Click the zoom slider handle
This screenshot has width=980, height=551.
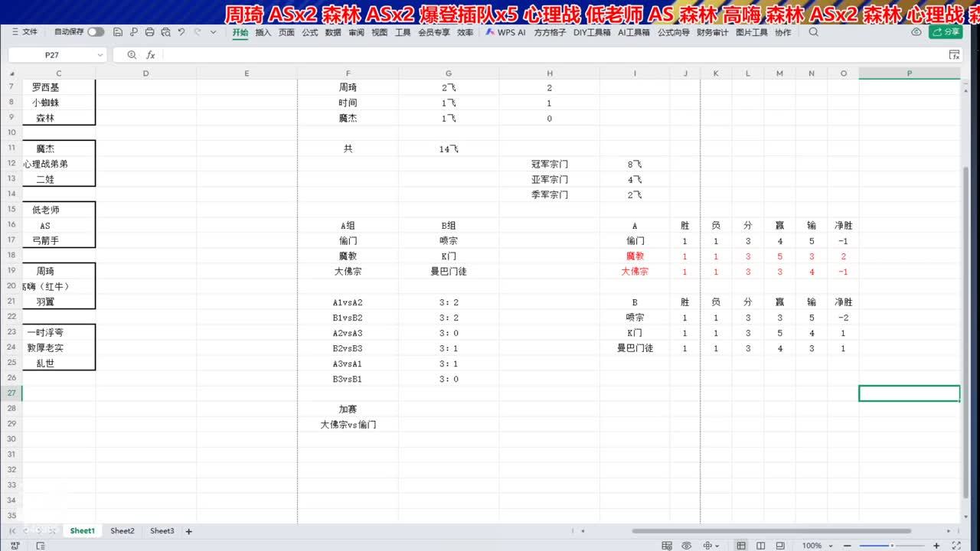892,546
